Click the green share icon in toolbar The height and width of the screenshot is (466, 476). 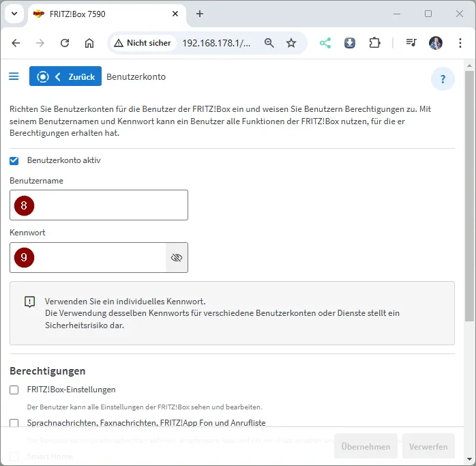click(325, 43)
